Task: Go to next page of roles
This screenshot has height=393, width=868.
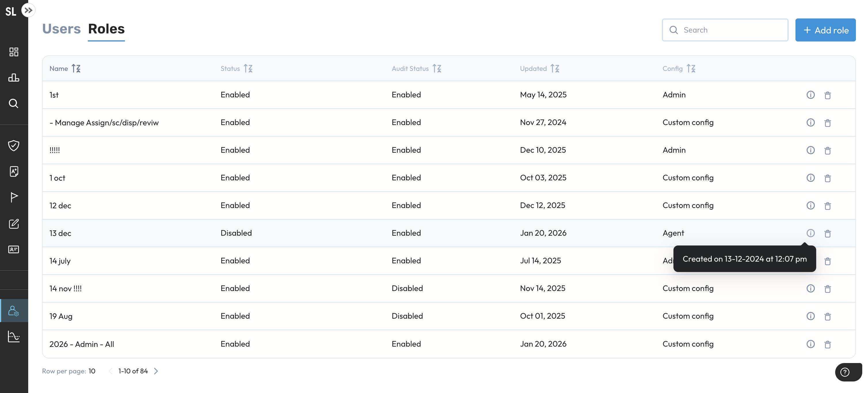Action: coord(156,371)
